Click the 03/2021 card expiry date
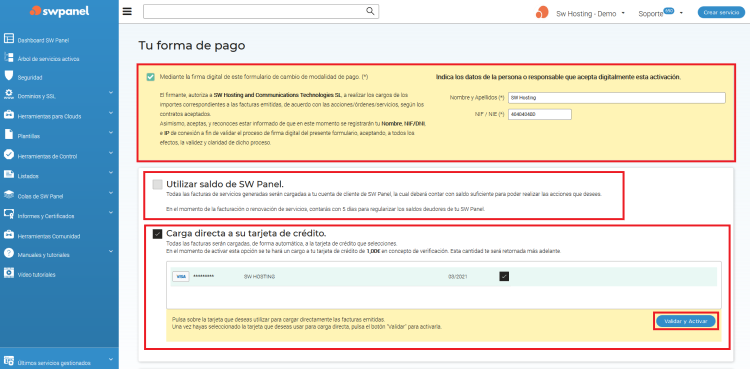The width and height of the screenshot is (750, 369). coord(457,277)
